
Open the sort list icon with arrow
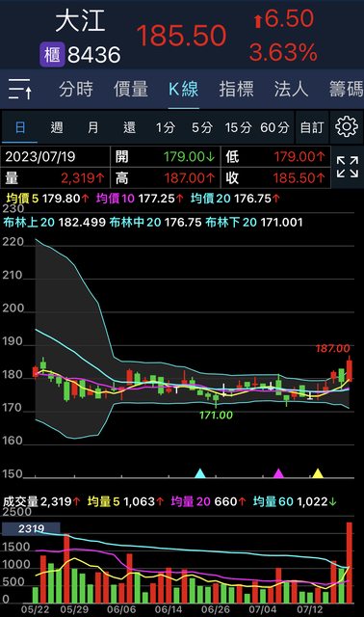click(x=20, y=89)
